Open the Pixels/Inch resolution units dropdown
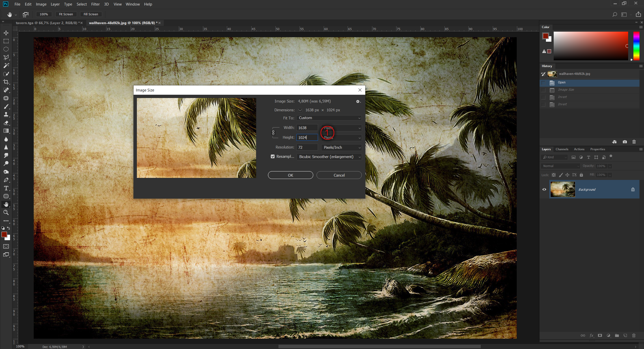Viewport: 644px width, 349px height. 341,147
